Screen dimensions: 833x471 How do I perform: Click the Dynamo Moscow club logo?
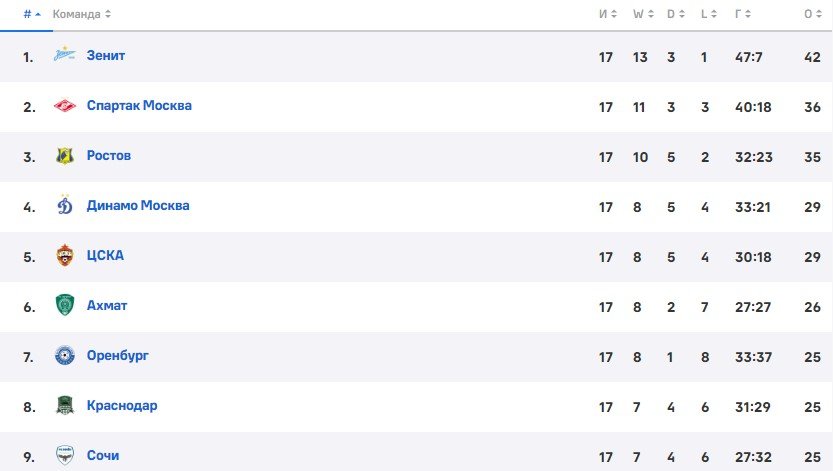pyautogui.click(x=65, y=206)
